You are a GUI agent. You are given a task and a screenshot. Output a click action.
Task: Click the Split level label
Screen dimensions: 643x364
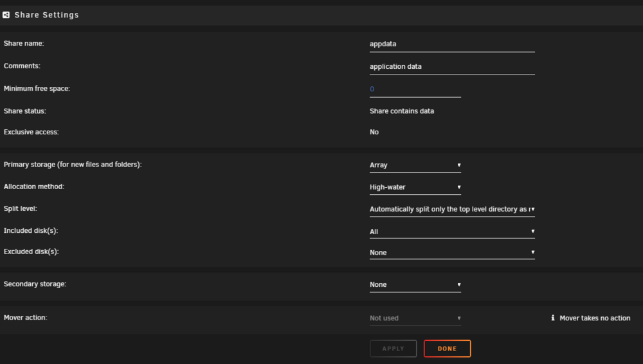(x=21, y=209)
